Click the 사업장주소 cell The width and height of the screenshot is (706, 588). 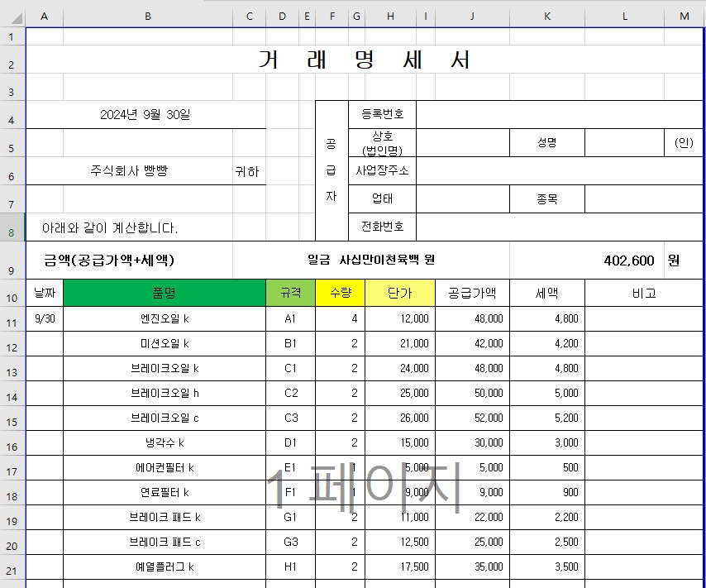tap(382, 170)
